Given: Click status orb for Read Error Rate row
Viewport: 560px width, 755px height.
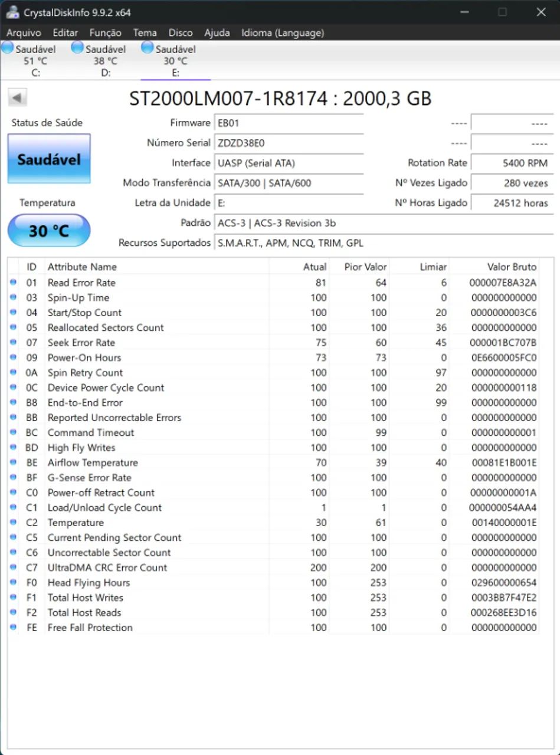Looking at the screenshot, I should pos(14,283).
